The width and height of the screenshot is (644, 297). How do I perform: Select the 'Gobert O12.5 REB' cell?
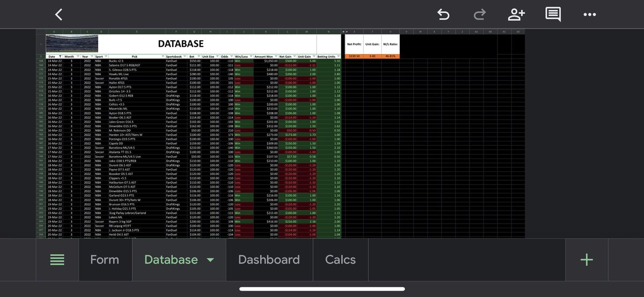click(137, 95)
